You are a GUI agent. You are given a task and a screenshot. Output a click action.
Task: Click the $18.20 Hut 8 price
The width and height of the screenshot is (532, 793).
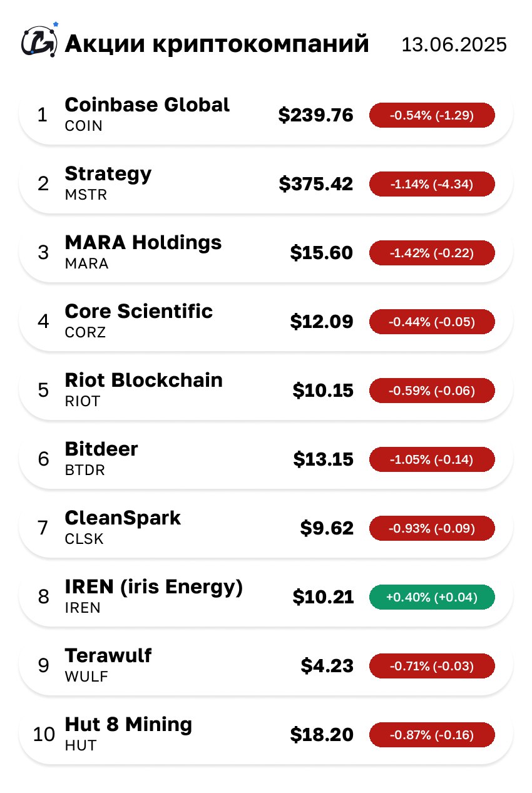(322, 735)
